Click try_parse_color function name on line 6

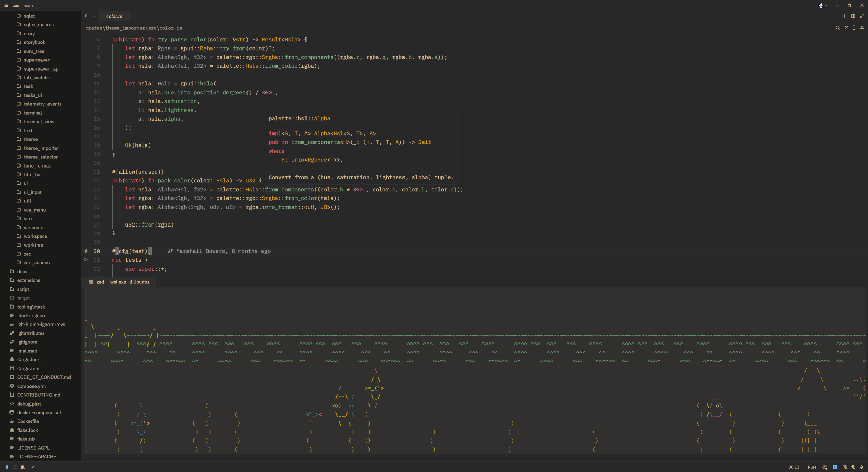[182, 39]
